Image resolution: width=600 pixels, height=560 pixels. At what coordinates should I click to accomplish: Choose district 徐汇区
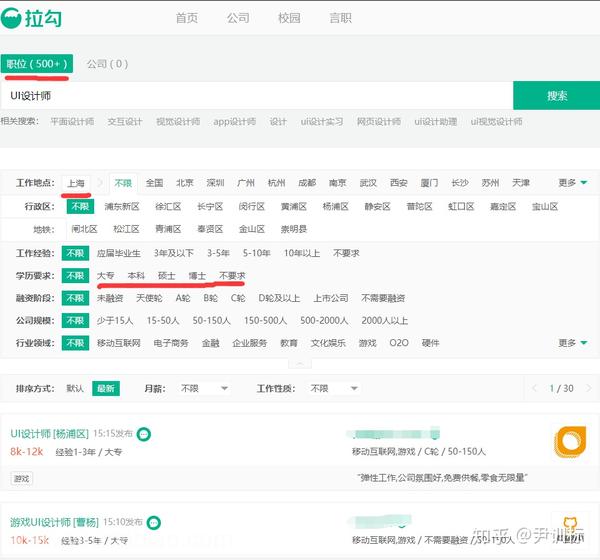168,207
